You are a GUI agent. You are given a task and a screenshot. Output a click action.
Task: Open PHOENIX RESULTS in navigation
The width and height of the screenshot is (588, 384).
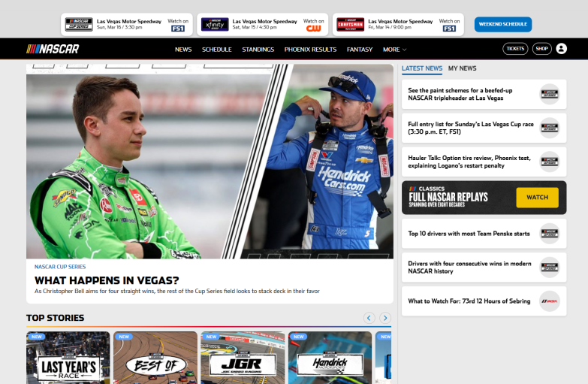(310, 49)
